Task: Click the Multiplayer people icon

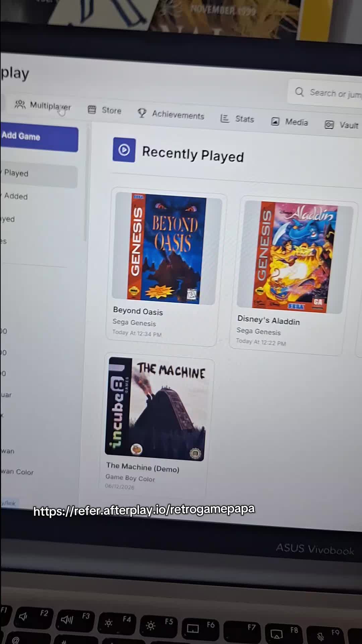Action: (x=20, y=105)
